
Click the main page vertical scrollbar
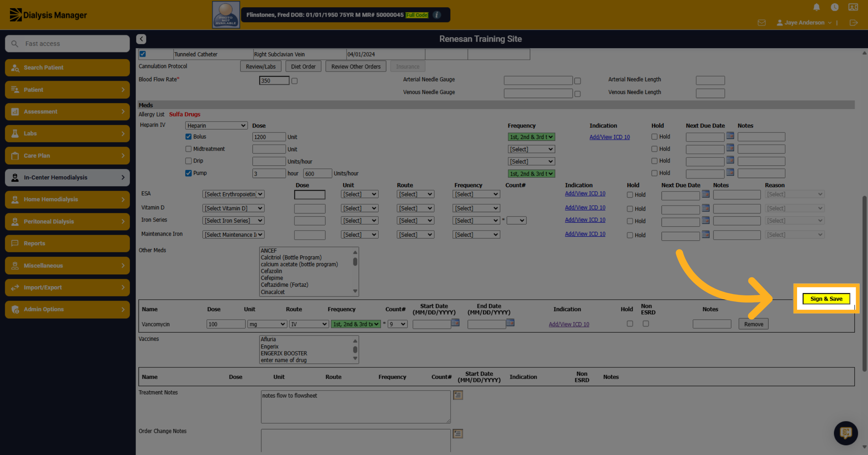(x=864, y=284)
